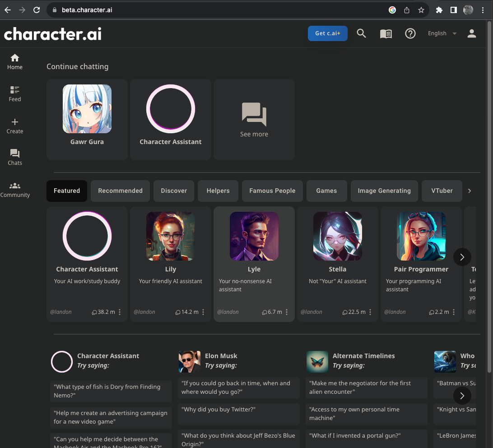Try the alien encounter negotiator prompt
This screenshot has width=493, height=448.
366,387
